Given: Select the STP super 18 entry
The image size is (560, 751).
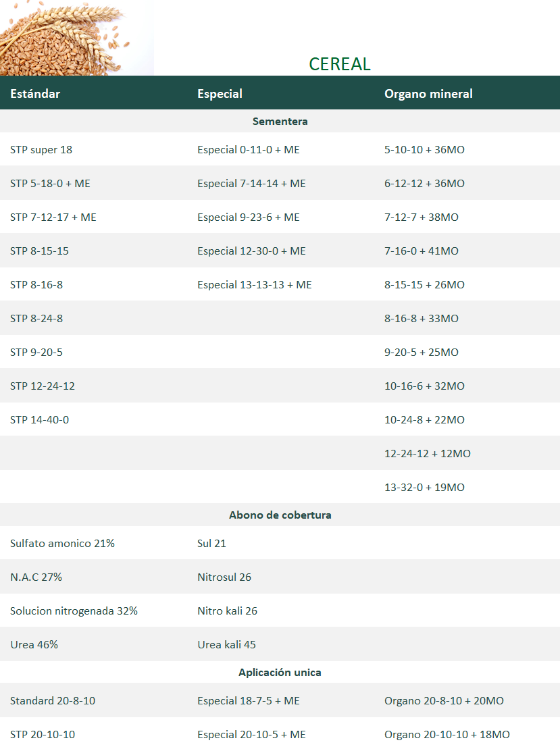Looking at the screenshot, I should (41, 150).
